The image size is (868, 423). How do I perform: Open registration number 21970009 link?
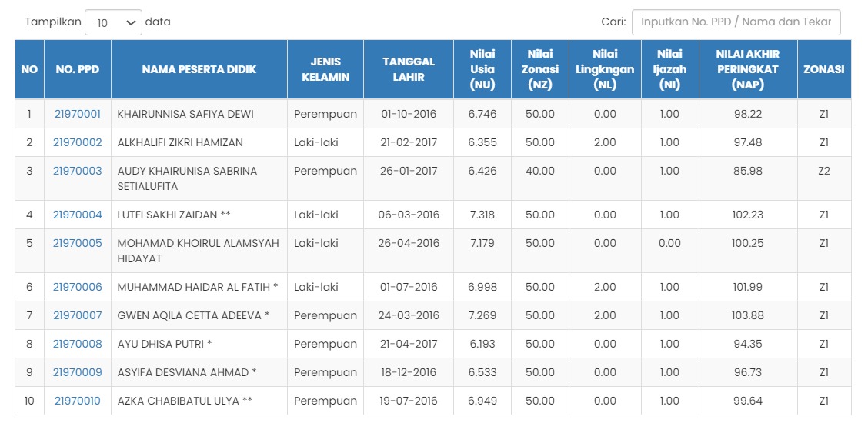[x=77, y=372]
